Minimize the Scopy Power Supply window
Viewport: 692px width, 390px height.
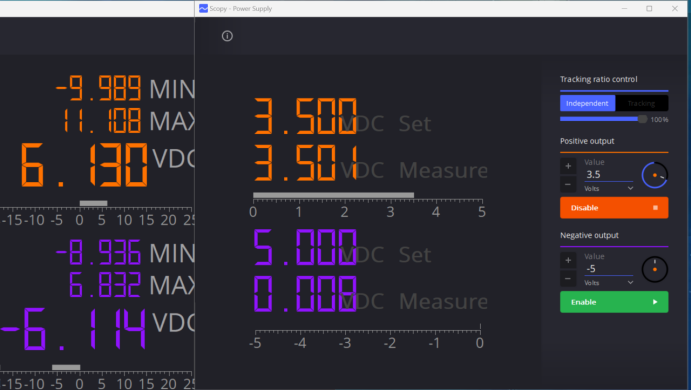624,8
